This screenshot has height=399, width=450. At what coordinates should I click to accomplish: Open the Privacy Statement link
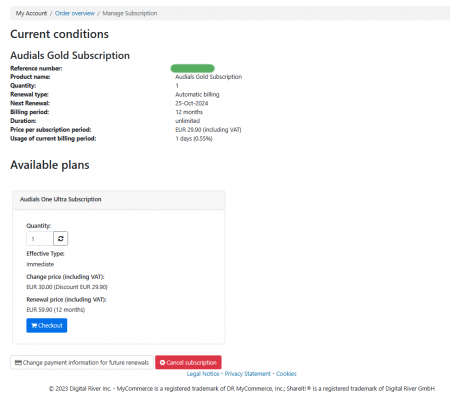point(248,374)
